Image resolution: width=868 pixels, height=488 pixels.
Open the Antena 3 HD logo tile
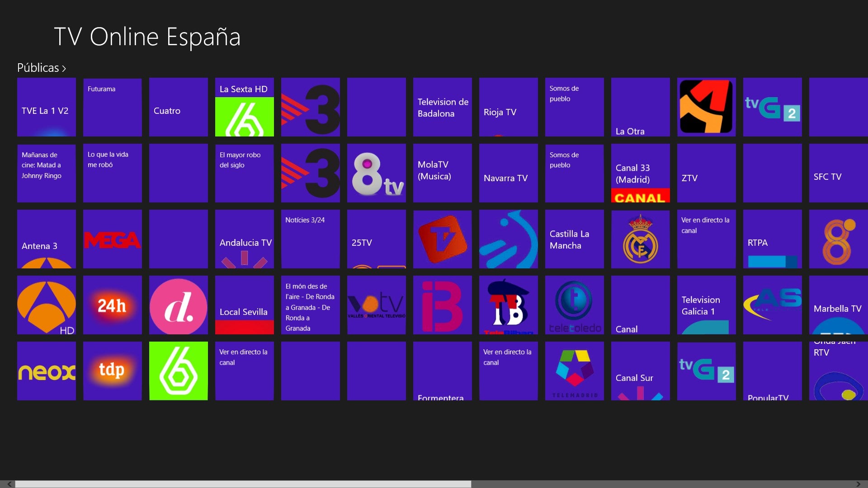(x=47, y=305)
